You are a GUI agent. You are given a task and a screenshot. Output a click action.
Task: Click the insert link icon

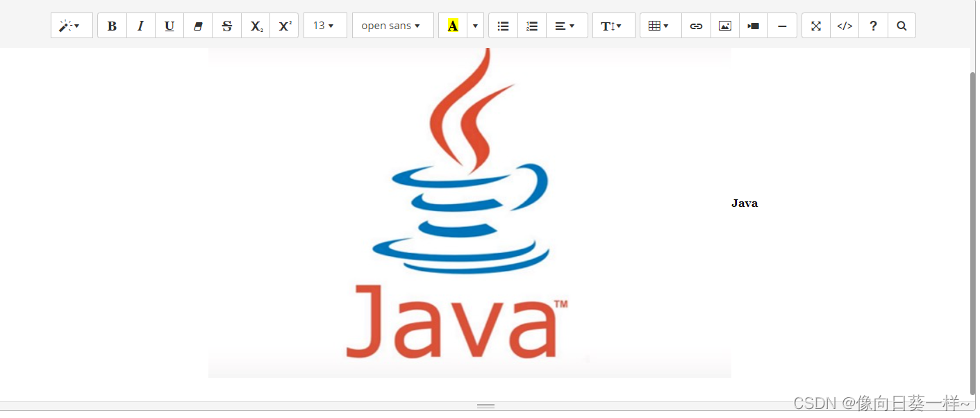(696, 26)
